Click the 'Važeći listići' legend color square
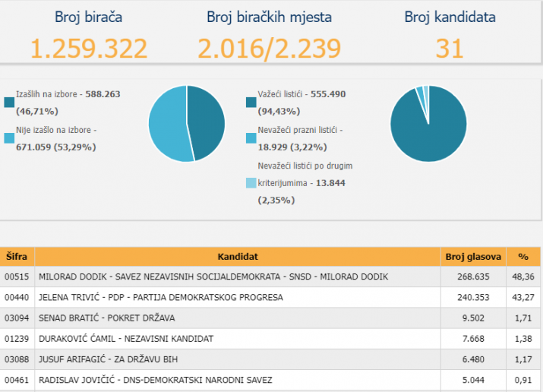This screenshot has height=392, width=543. [252, 102]
